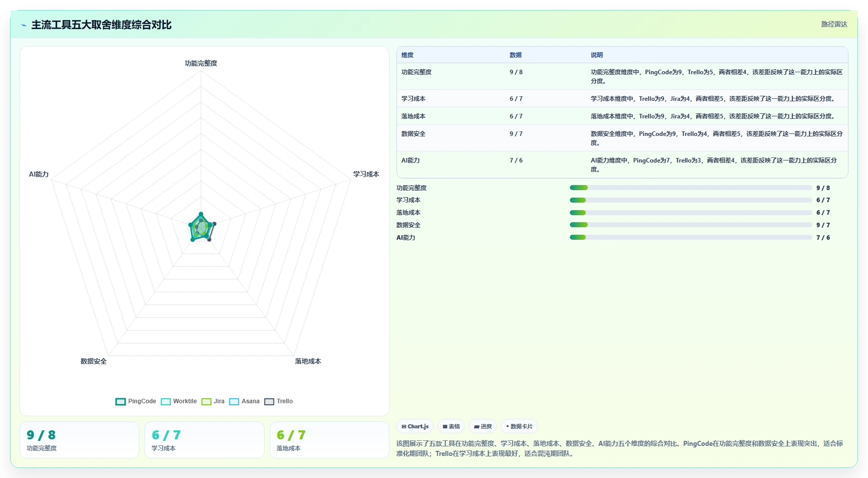868x478 pixels.
Task: Click the 说明 column header
Action: [x=596, y=55]
